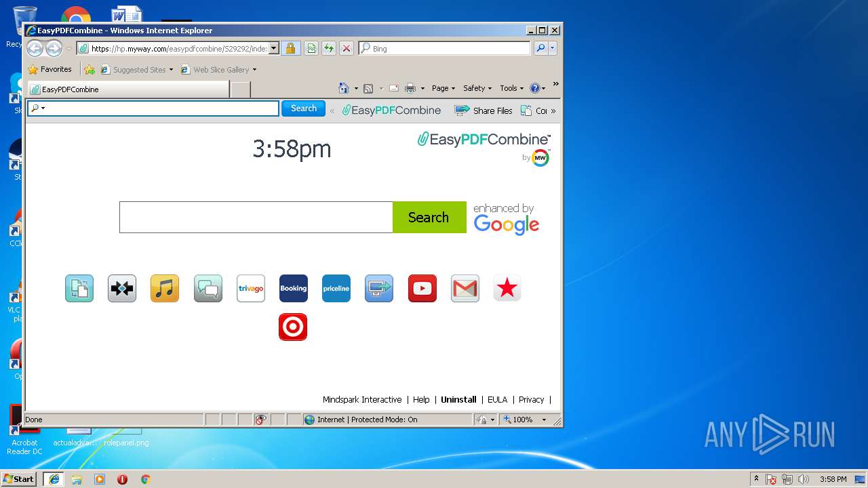Expand the Suggested Sites dropdown arrow
868x488 pixels.
pos(171,70)
